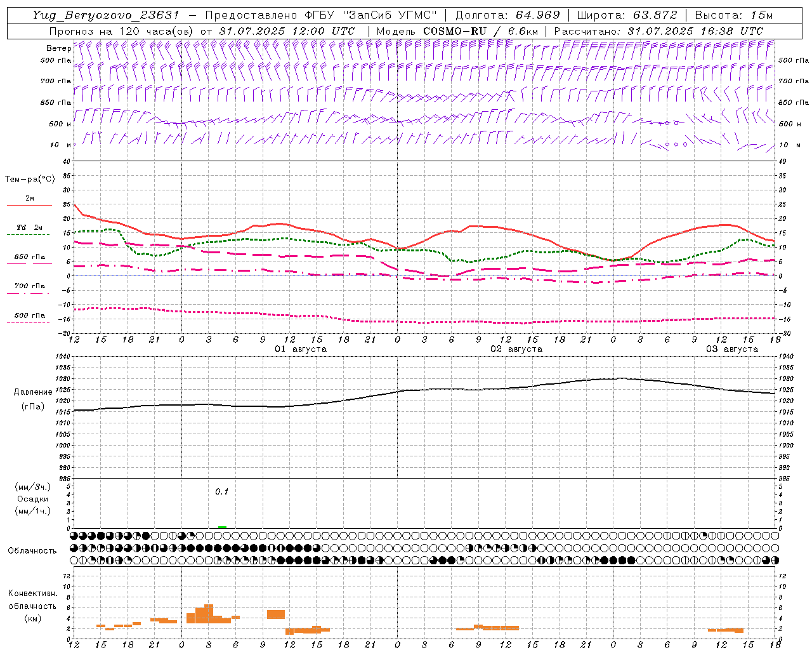
Task: Click the forecast start time 31.07.2025 12:00 UTC
Action: coord(287,31)
